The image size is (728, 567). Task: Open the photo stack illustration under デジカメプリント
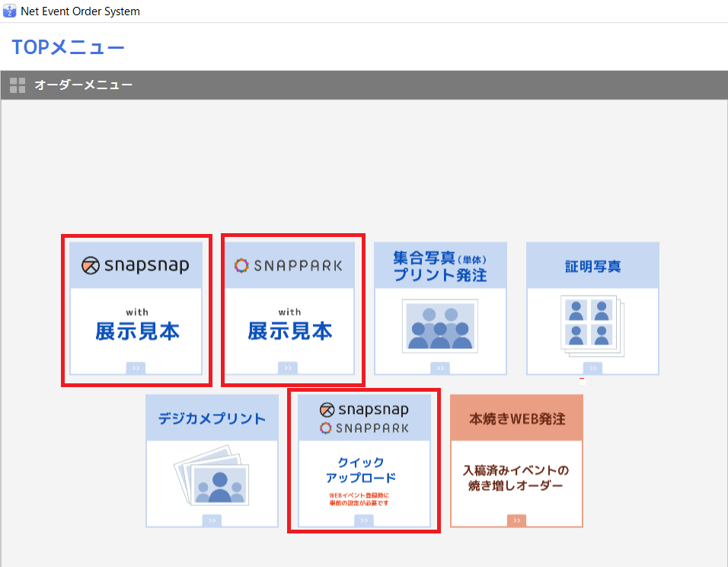coord(212,476)
